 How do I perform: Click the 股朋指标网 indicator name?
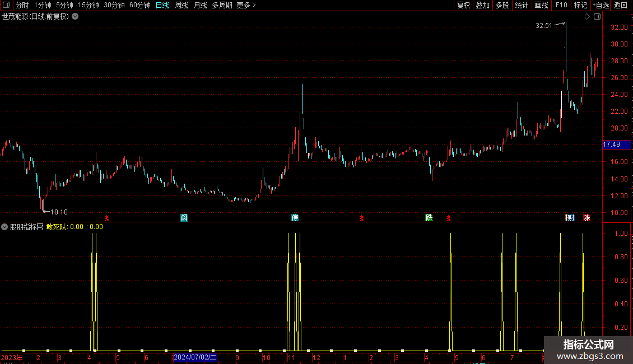(x=27, y=227)
